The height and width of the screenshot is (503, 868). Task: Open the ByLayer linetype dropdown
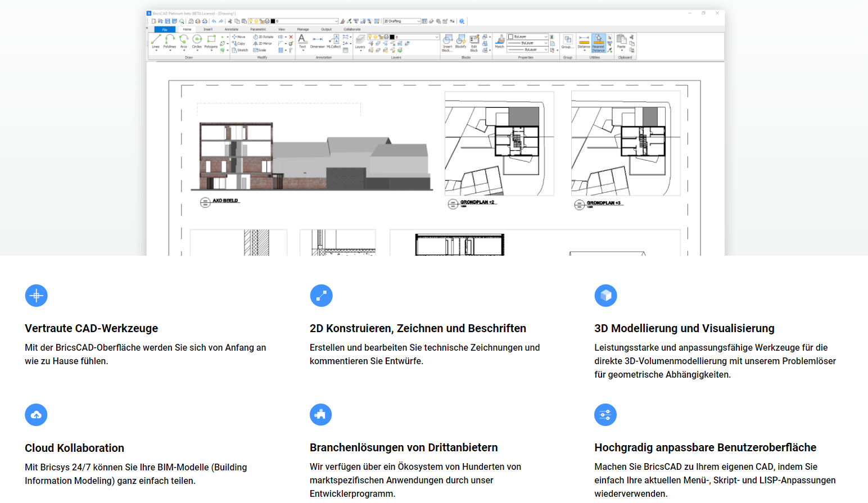(x=528, y=43)
